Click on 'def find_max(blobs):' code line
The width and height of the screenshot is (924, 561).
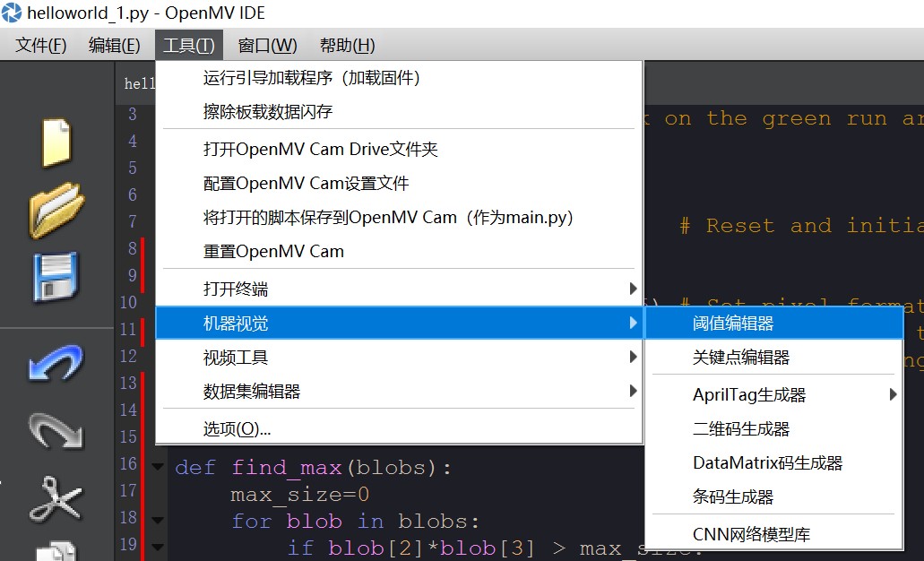[x=314, y=468]
